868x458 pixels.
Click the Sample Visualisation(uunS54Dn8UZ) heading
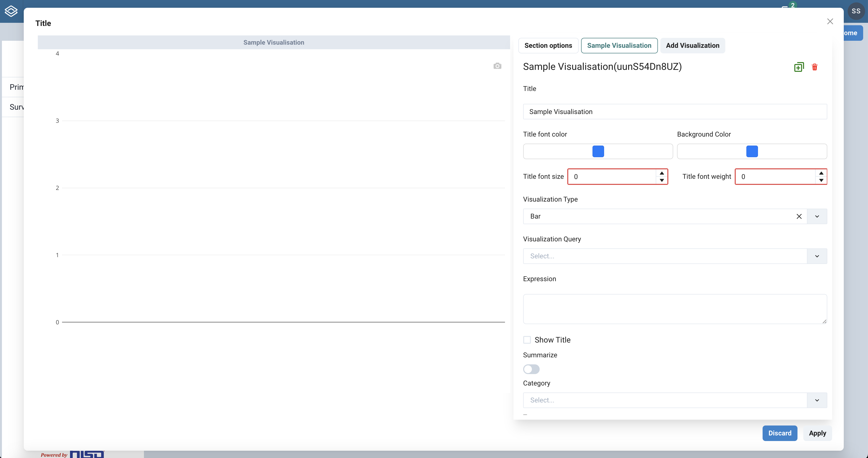click(x=602, y=67)
